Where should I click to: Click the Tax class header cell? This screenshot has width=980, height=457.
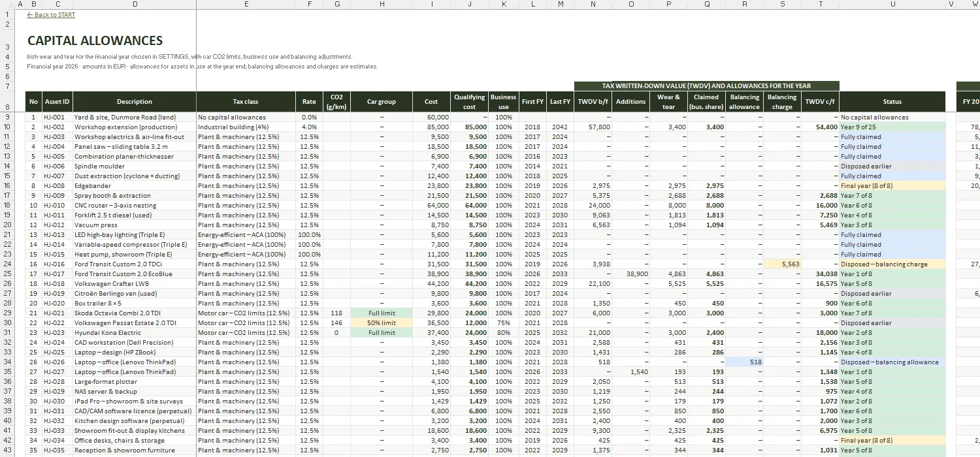246,101
